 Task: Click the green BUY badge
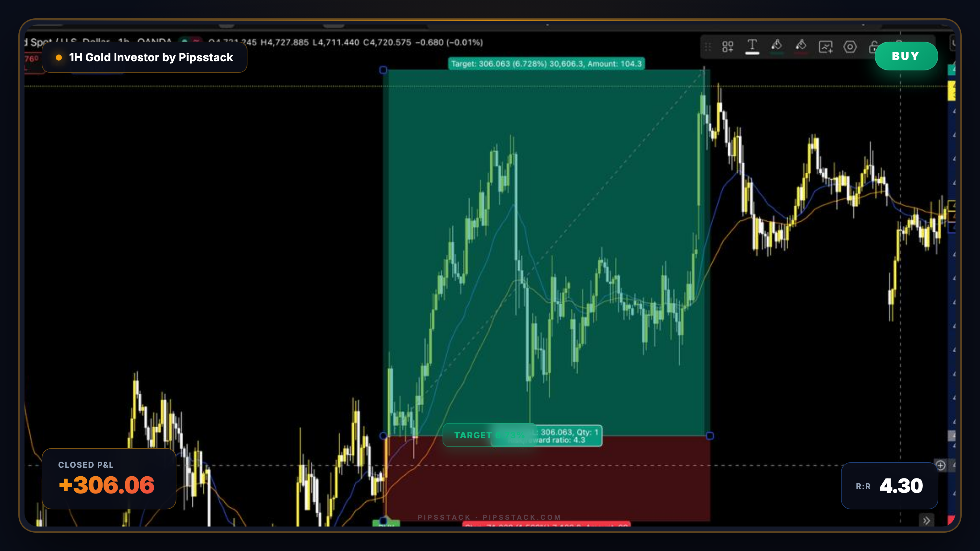[906, 56]
